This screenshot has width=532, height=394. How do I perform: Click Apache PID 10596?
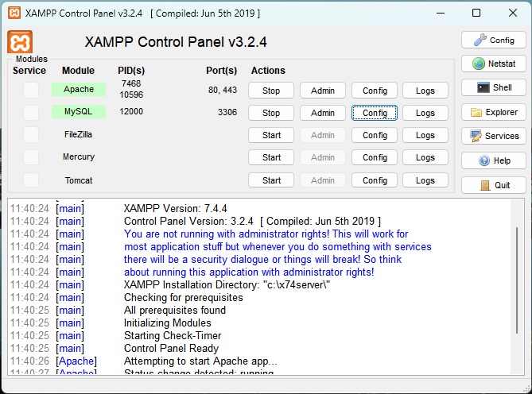(x=131, y=95)
